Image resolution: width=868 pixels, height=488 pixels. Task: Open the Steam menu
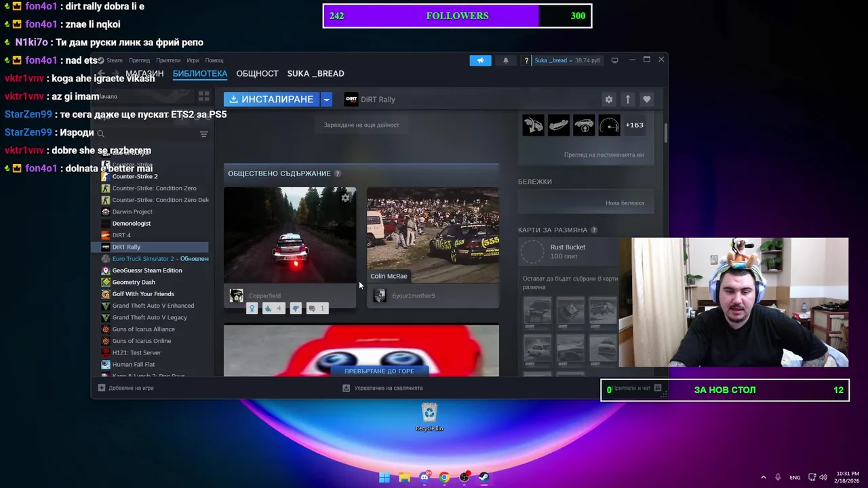pyautogui.click(x=114, y=60)
